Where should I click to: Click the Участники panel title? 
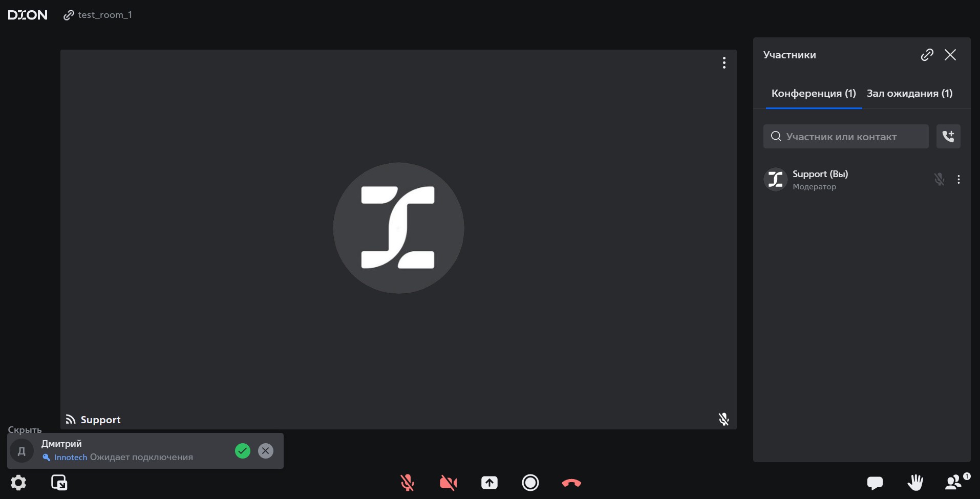[790, 55]
